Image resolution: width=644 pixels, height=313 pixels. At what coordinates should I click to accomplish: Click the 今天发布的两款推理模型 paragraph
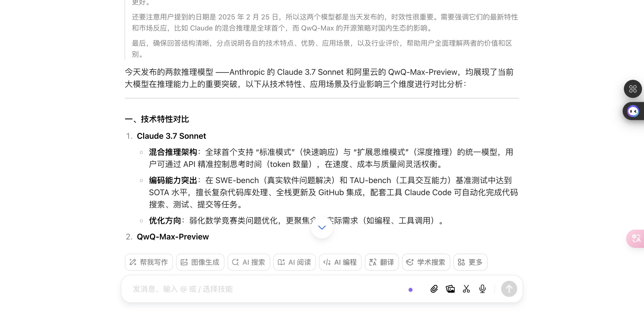pos(319,78)
